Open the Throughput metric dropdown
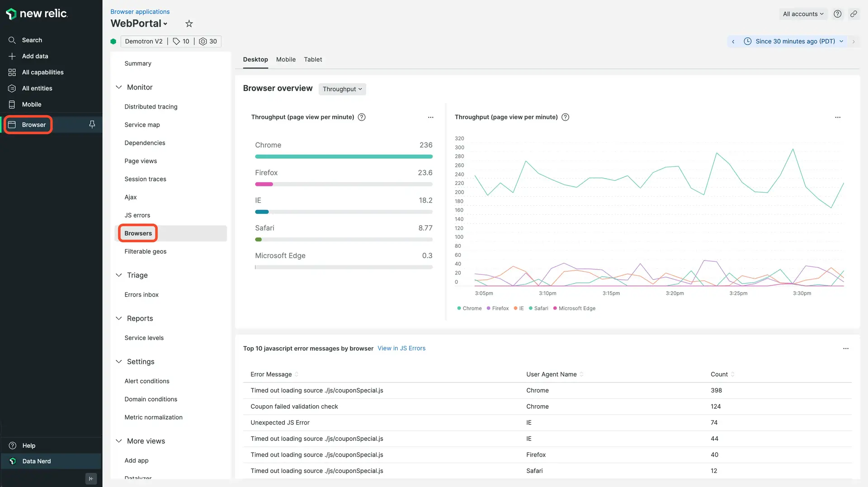868x487 pixels. point(342,89)
